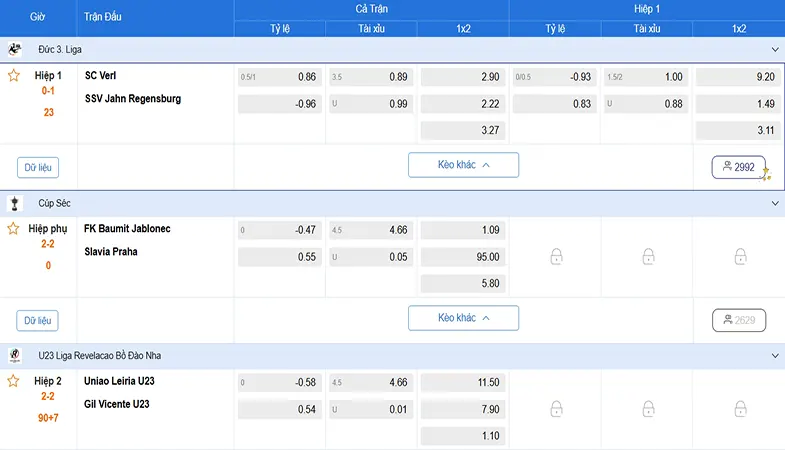The image size is (785, 450).
Task: Click the Cúp Séc trophy icon
Action: (x=15, y=203)
